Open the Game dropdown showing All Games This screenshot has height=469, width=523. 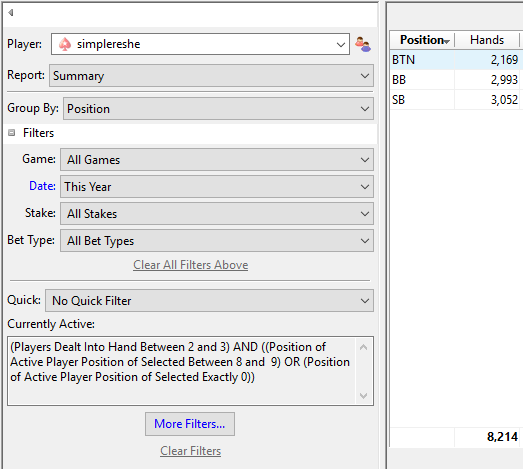click(x=217, y=160)
